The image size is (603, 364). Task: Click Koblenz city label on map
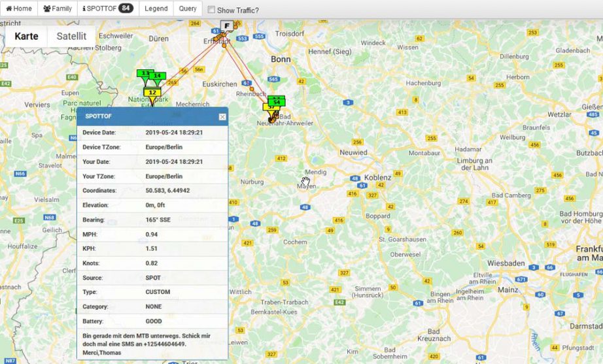coord(377,177)
